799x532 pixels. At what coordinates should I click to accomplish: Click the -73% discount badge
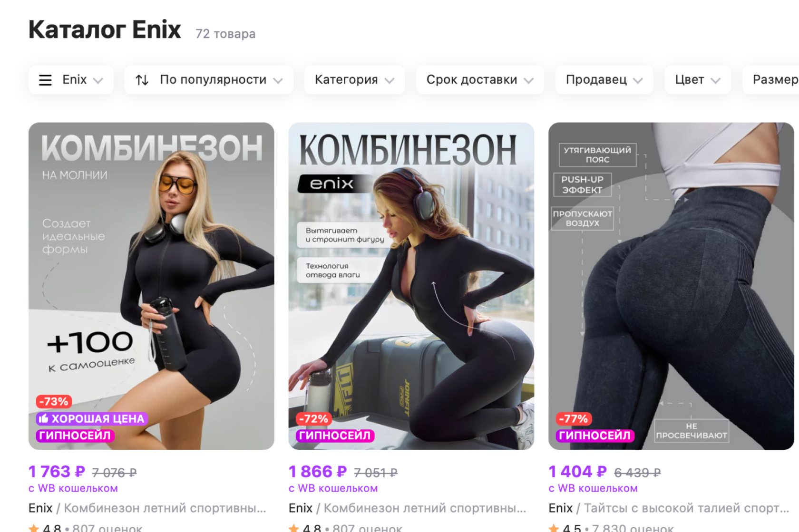(54, 401)
